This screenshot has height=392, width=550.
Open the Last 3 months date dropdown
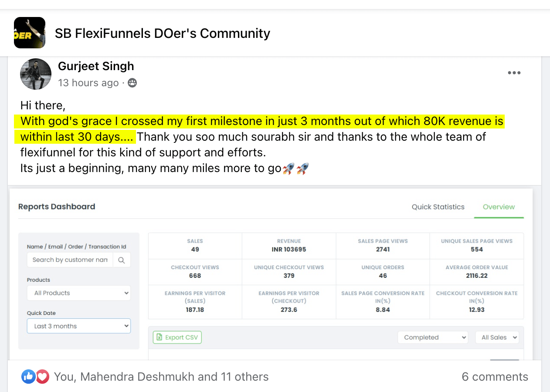point(78,326)
